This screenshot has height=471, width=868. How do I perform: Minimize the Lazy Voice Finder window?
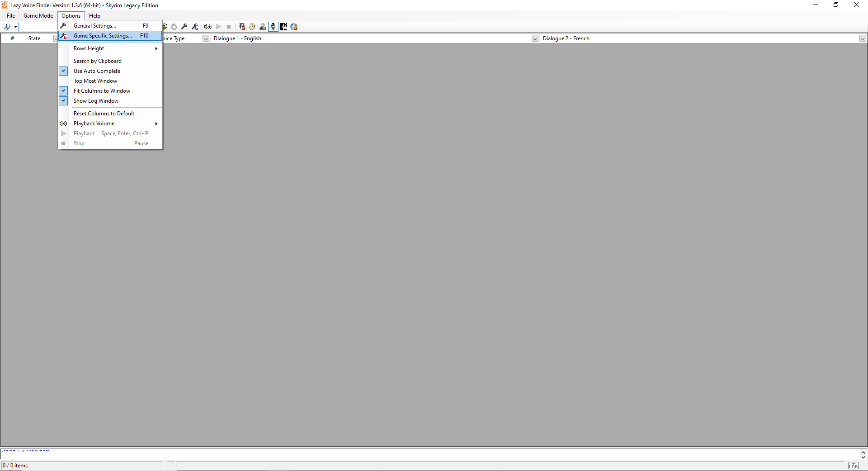[816, 5]
